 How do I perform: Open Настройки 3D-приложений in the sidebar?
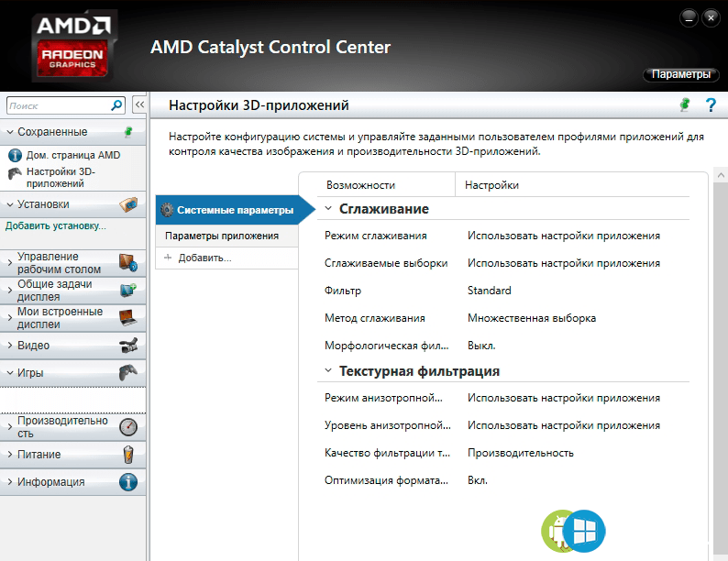coord(61,177)
